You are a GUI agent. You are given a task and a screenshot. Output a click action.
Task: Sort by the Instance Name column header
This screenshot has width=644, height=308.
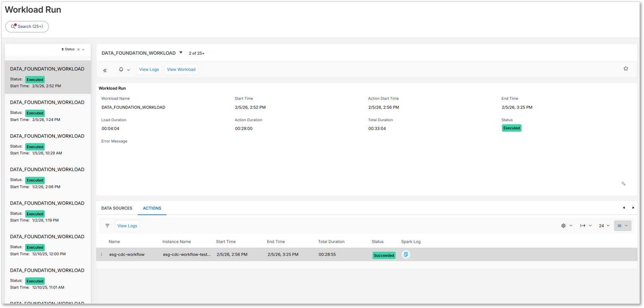176,242
